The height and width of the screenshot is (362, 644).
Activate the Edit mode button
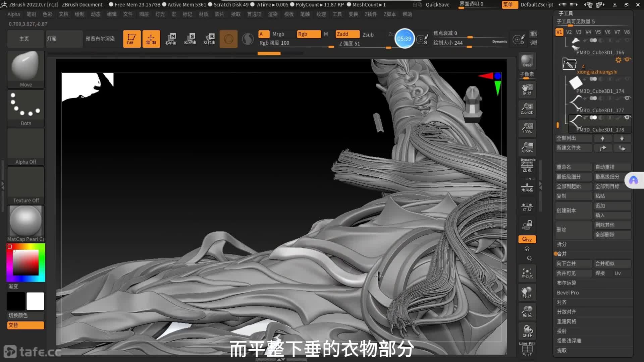pos(131,39)
